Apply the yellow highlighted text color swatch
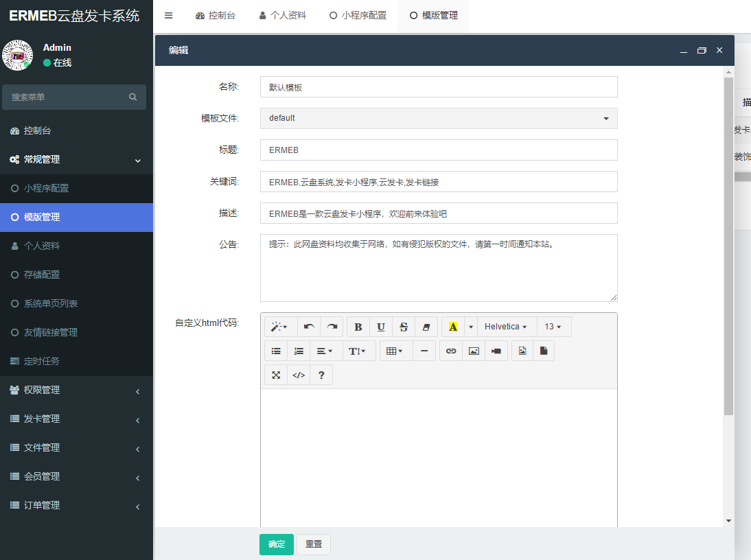This screenshot has height=560, width=751. [x=453, y=327]
